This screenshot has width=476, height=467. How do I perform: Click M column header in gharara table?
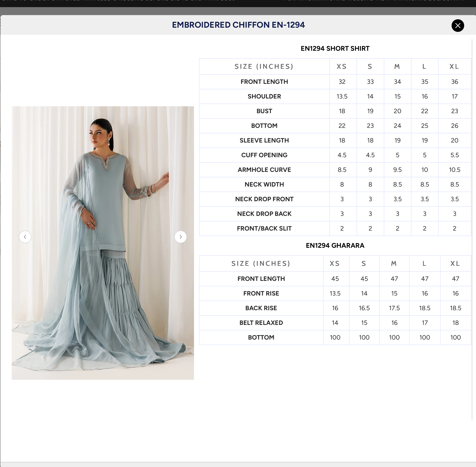click(x=394, y=263)
